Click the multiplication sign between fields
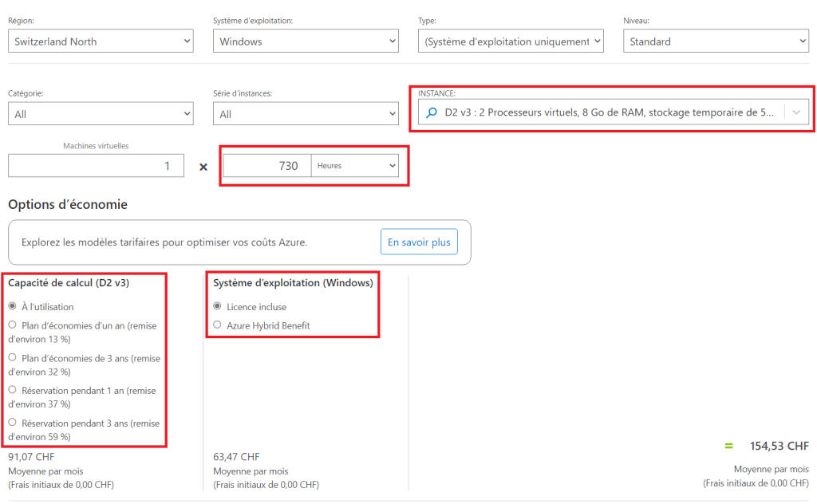Image resolution: width=817 pixels, height=504 pixels. click(203, 167)
